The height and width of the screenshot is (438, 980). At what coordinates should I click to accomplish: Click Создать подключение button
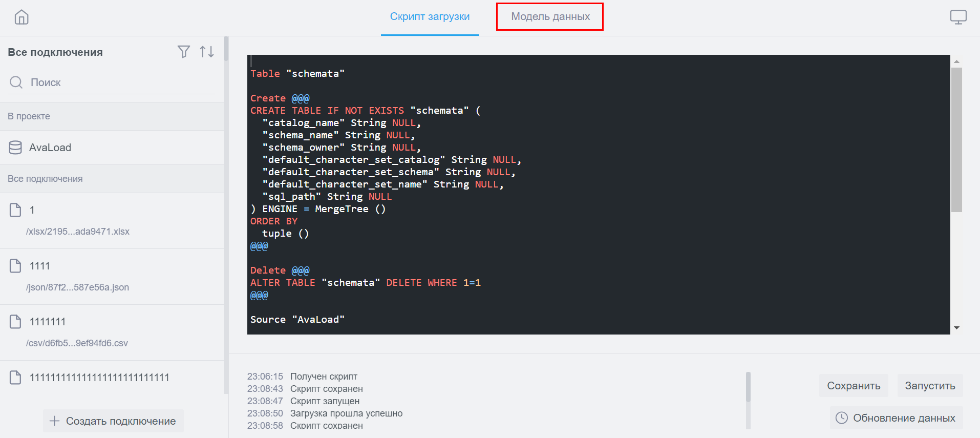point(113,421)
